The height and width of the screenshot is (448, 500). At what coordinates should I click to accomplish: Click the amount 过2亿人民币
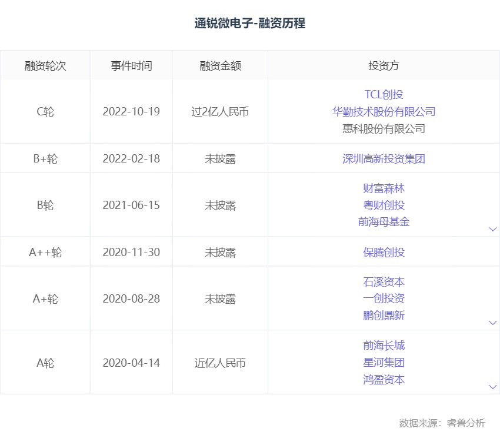(220, 112)
